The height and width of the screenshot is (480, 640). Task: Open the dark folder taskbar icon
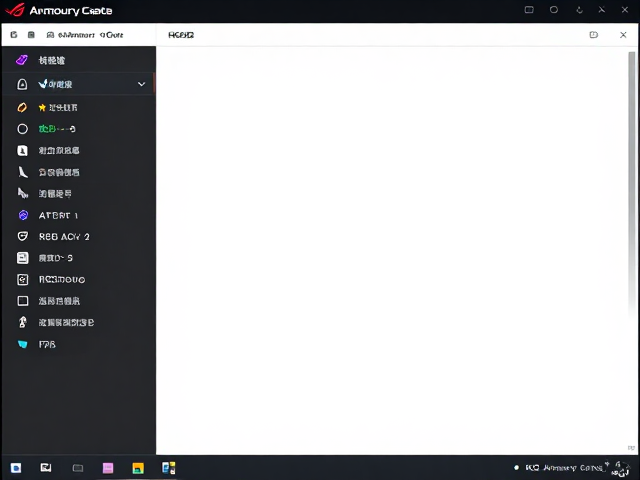coord(78,468)
